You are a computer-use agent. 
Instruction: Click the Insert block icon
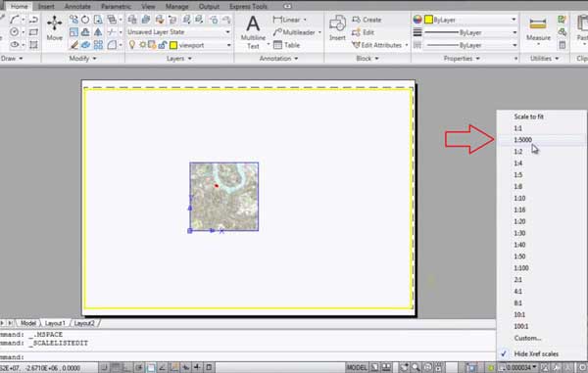(x=337, y=28)
